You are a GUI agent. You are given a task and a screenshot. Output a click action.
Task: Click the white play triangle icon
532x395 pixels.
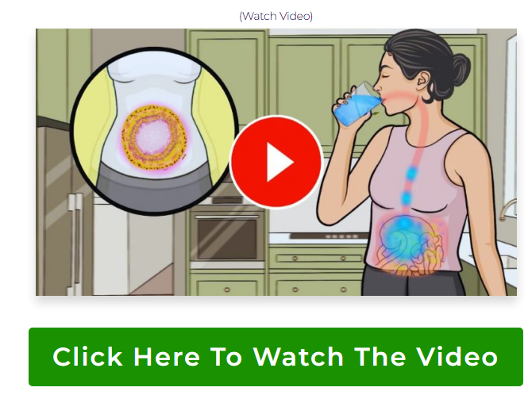click(279, 162)
